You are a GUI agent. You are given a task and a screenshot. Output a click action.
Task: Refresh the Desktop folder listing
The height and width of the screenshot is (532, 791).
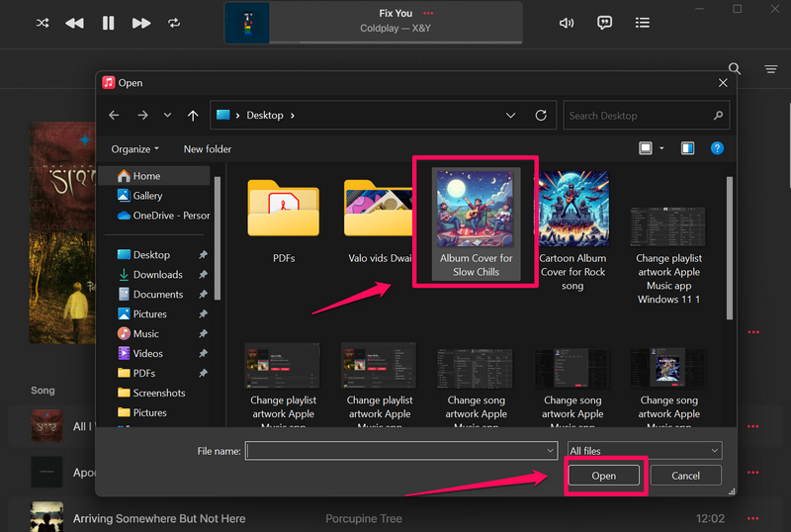(x=541, y=116)
